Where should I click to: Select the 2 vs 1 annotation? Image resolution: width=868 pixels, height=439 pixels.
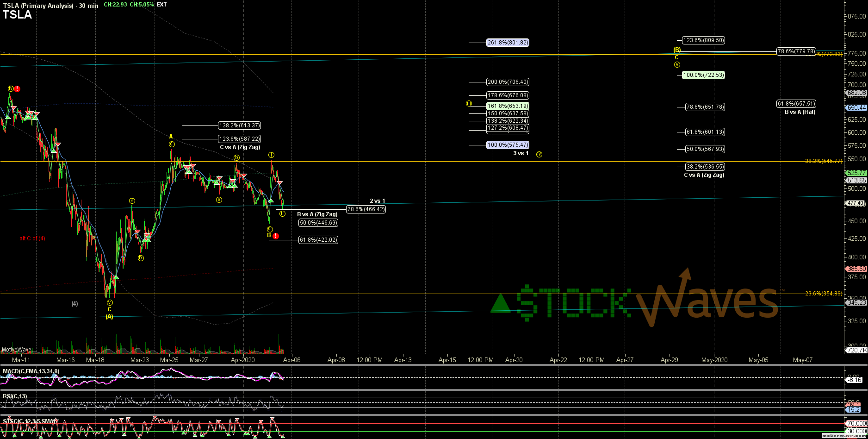[x=378, y=201]
